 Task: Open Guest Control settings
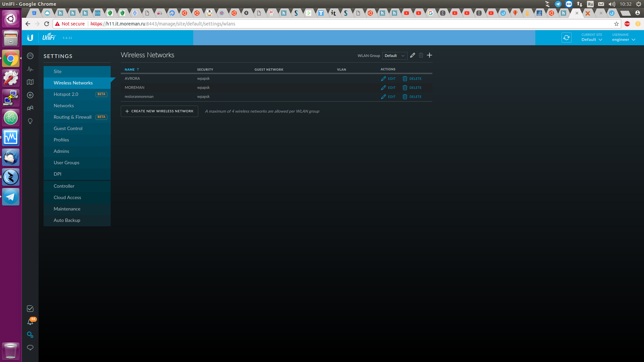(x=77, y=128)
